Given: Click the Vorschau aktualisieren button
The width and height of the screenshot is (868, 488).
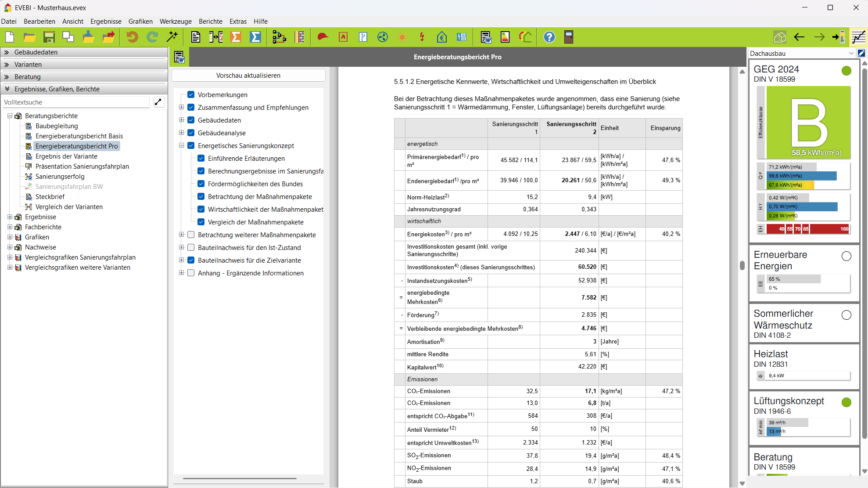Looking at the screenshot, I should (248, 76).
